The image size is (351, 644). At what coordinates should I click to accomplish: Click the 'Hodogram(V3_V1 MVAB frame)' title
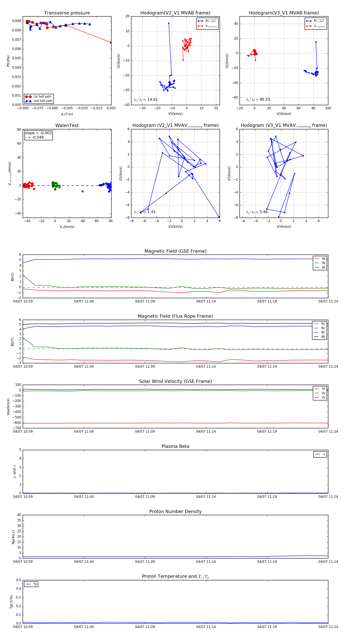(x=284, y=13)
